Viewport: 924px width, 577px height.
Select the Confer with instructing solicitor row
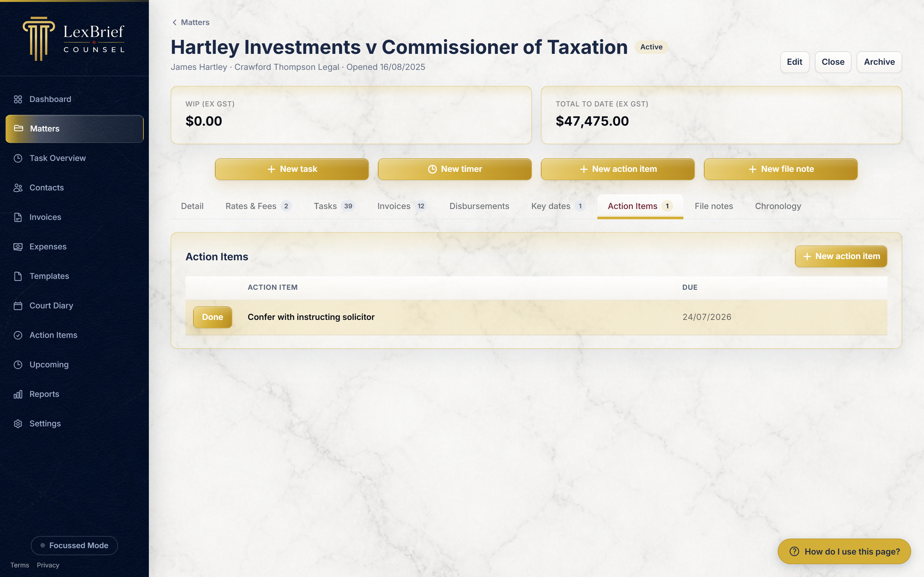[536, 317]
